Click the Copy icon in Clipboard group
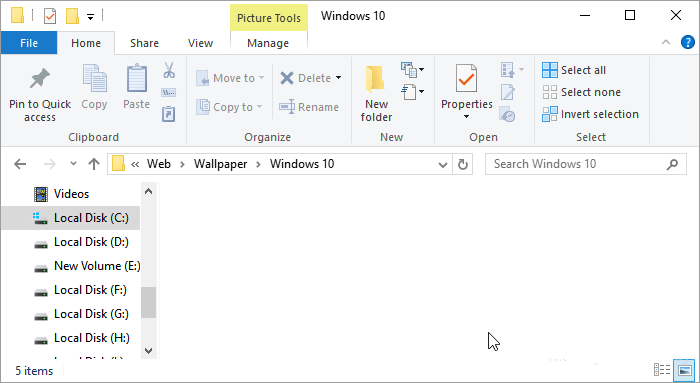 point(94,78)
